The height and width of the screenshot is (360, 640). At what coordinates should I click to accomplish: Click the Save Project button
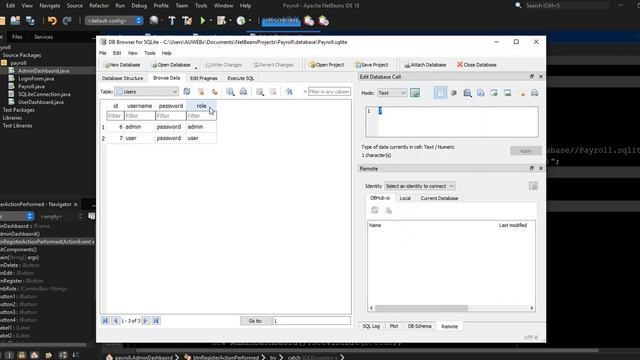coord(371,65)
